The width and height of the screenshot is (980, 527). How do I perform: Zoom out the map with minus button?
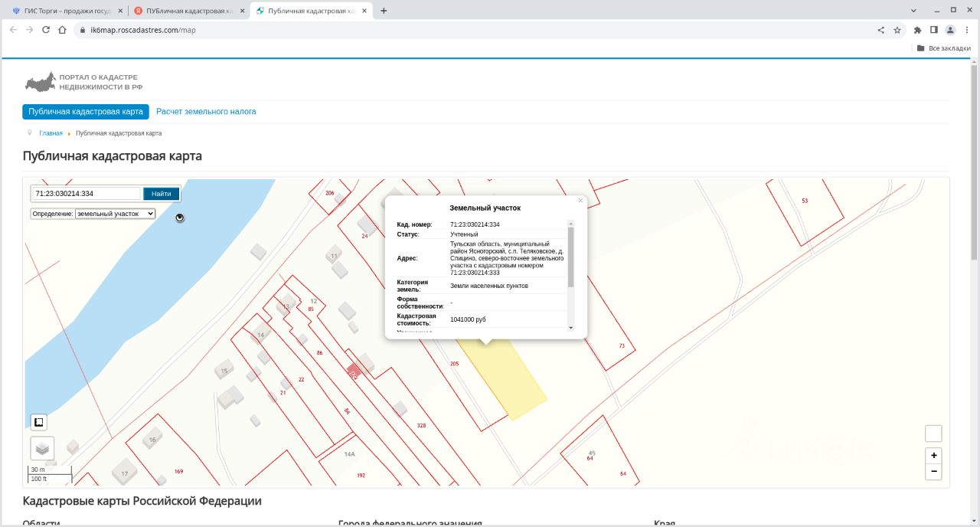coord(933,471)
